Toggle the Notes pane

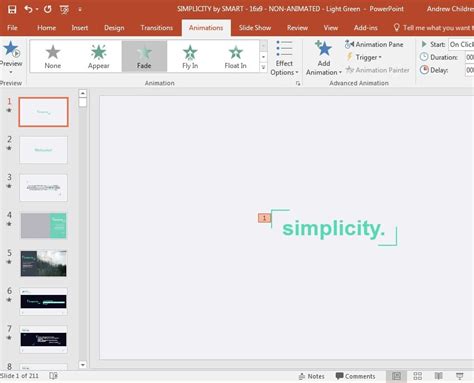coord(312,376)
